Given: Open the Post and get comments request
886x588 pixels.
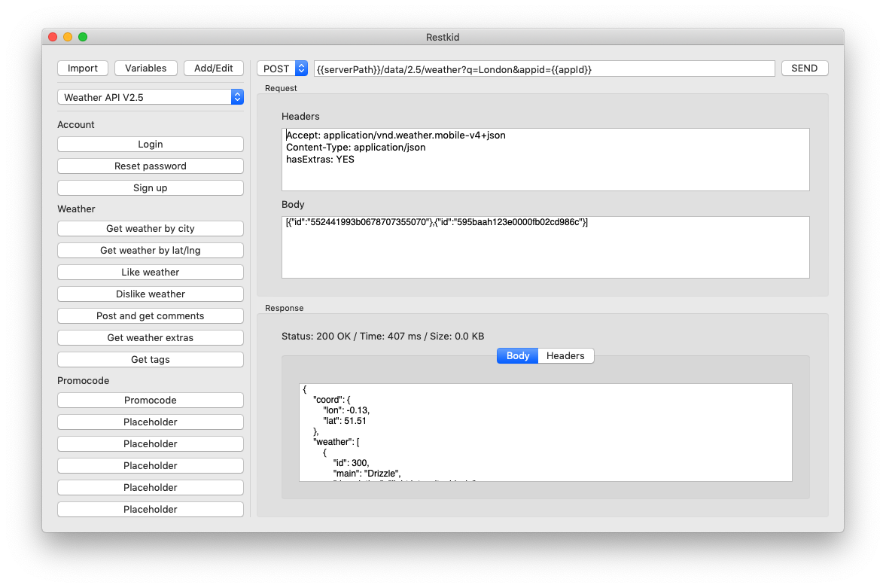Looking at the screenshot, I should click(151, 316).
